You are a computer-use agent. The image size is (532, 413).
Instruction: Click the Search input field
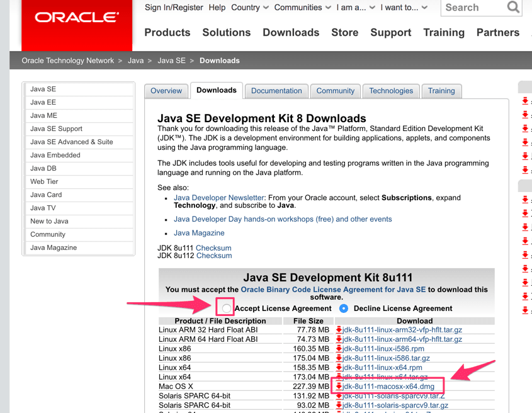point(473,8)
